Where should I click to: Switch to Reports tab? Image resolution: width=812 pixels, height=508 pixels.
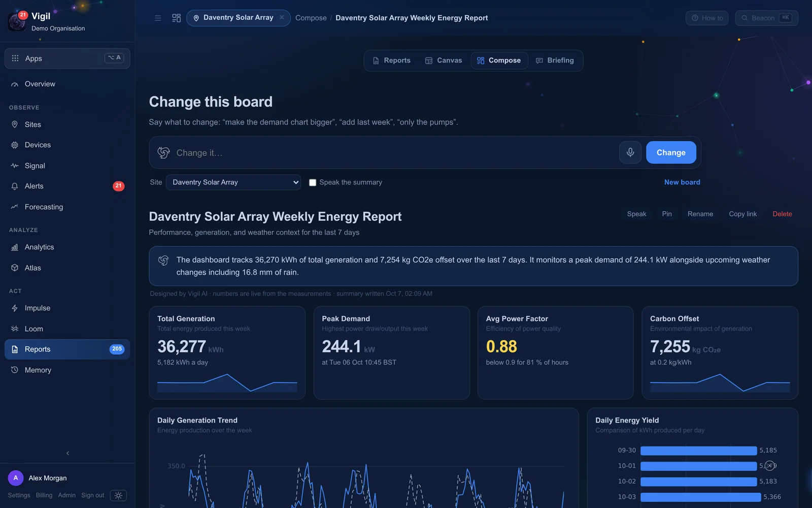click(x=391, y=60)
